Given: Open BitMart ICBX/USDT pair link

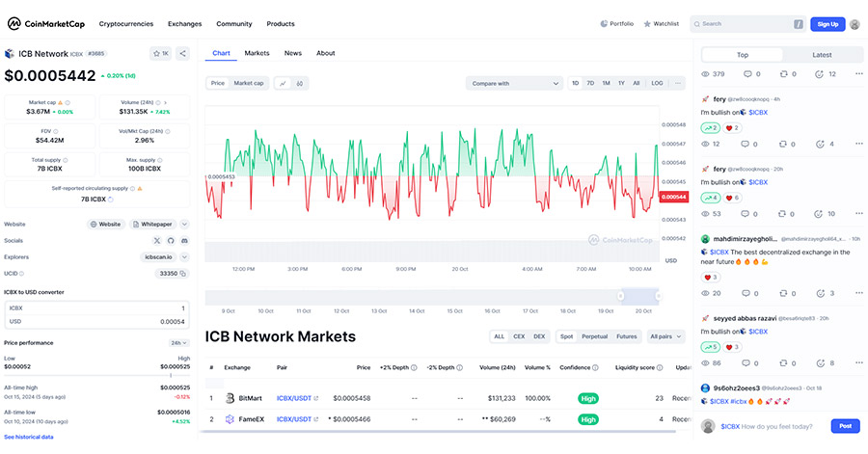Looking at the screenshot, I should [297, 398].
